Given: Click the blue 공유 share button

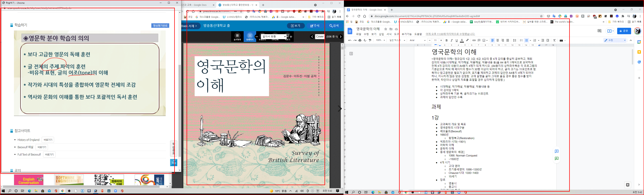Looking at the screenshot, I should click(x=624, y=31).
